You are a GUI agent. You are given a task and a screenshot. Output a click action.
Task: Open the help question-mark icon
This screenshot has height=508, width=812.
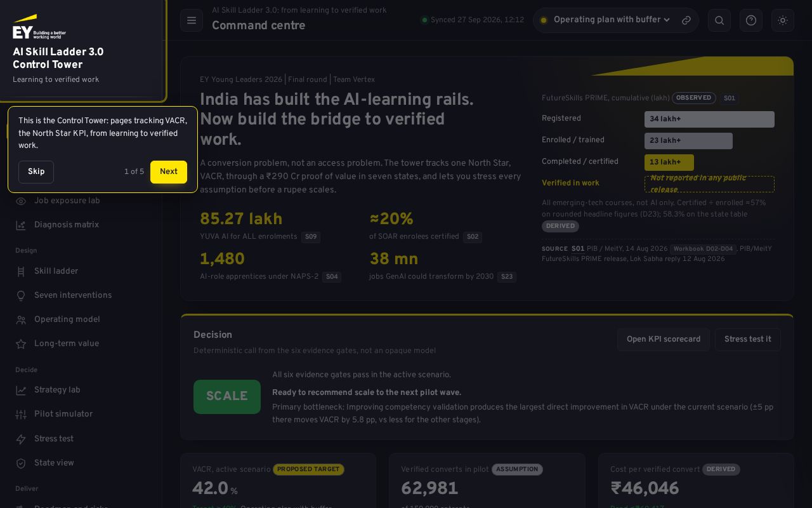pyautogui.click(x=751, y=20)
